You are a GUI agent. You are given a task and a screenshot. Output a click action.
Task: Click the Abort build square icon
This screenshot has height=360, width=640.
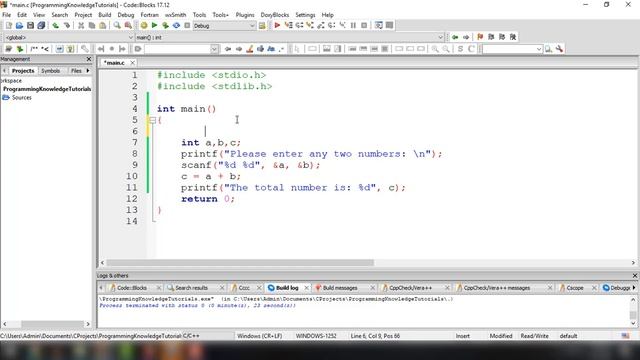(x=187, y=26)
